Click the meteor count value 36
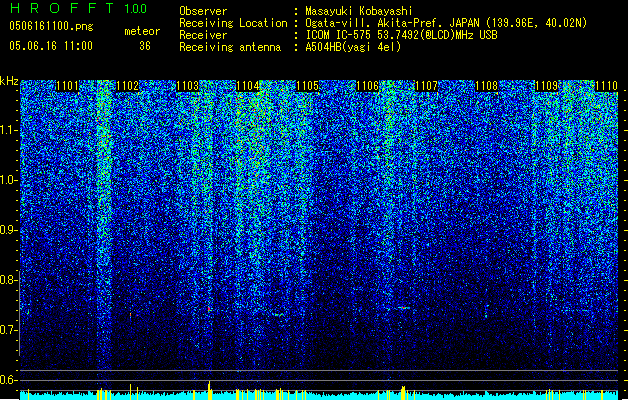This screenshot has width=629, height=400. 145,46
